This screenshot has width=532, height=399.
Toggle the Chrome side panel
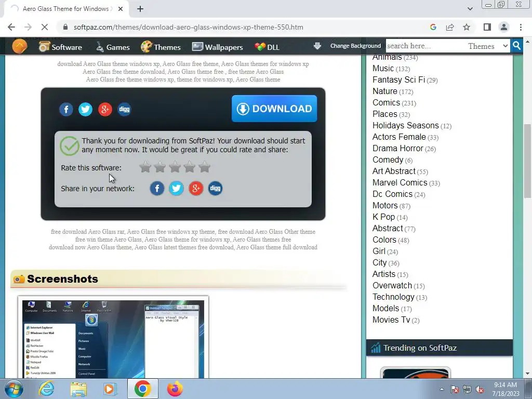point(487,27)
